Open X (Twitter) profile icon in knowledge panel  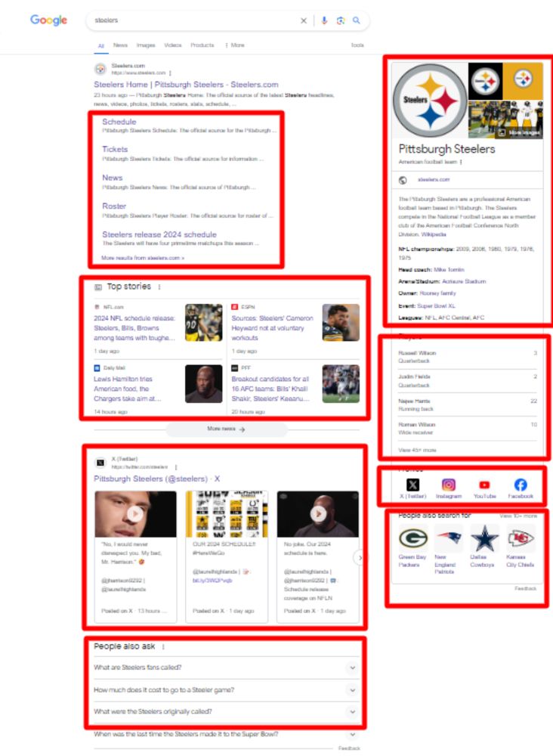click(x=412, y=485)
